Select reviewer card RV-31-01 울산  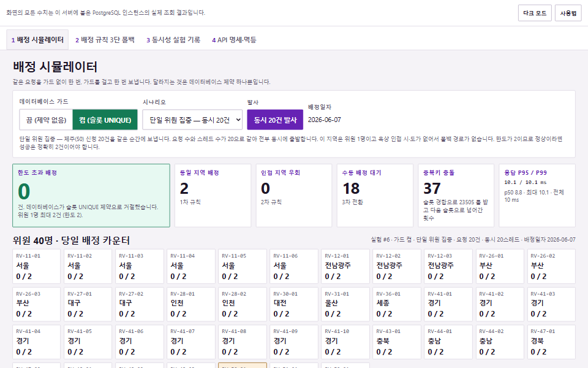[345, 304]
